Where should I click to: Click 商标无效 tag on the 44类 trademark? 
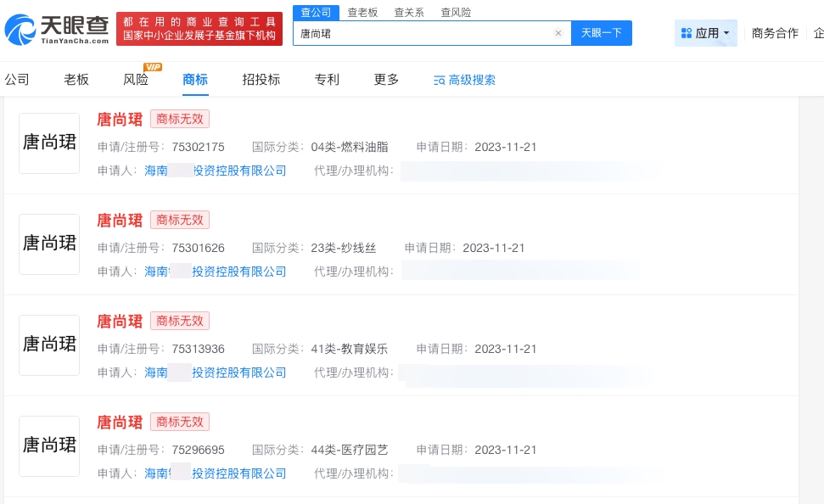(x=180, y=422)
